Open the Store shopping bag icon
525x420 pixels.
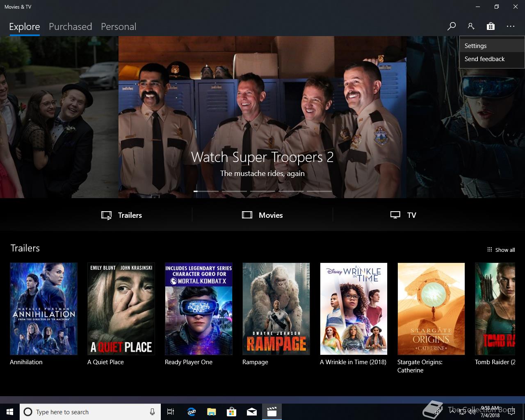(x=491, y=26)
